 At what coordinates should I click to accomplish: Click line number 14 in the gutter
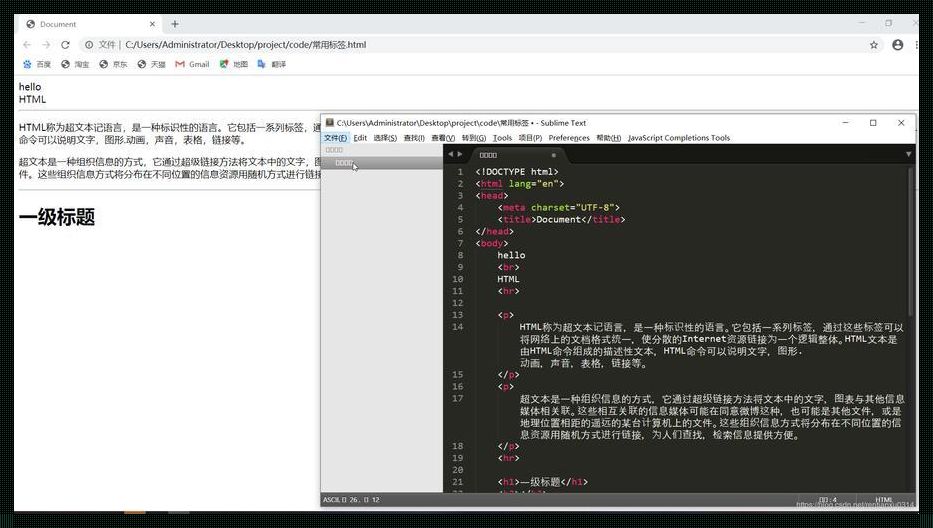(457, 327)
